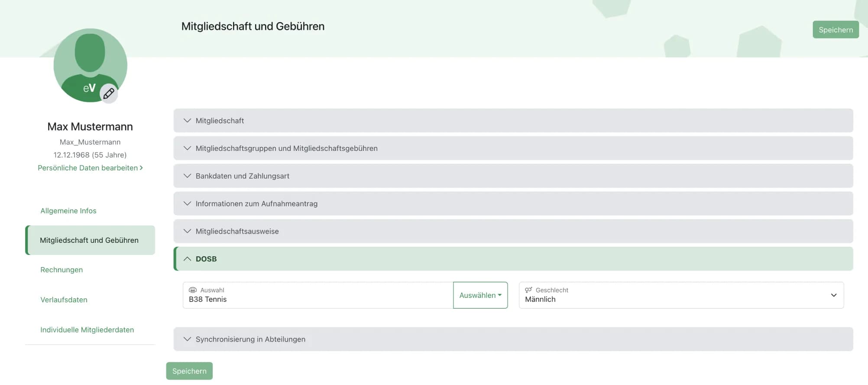
Task: Collapse the DOSB section
Action: click(513, 259)
